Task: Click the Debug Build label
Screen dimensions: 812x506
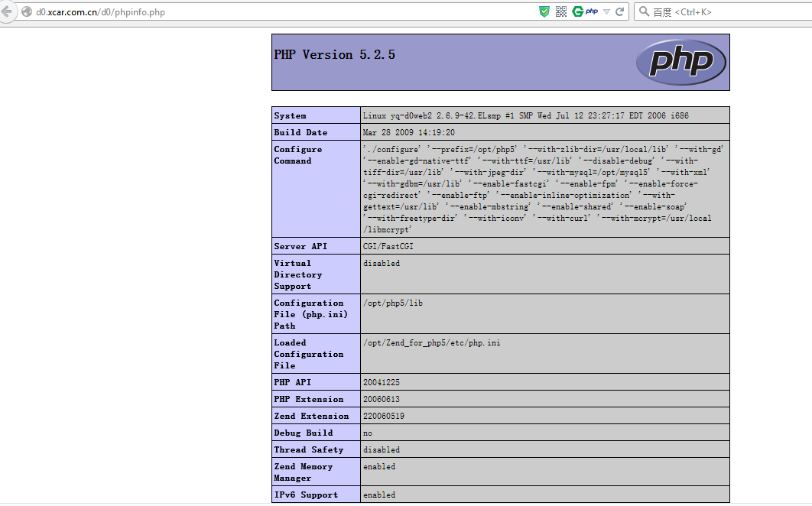Action: (304, 433)
